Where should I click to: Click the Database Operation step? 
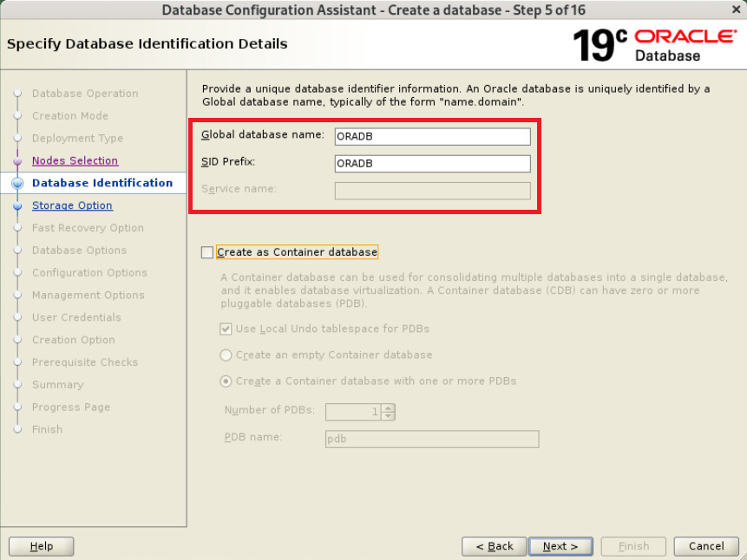(x=85, y=94)
